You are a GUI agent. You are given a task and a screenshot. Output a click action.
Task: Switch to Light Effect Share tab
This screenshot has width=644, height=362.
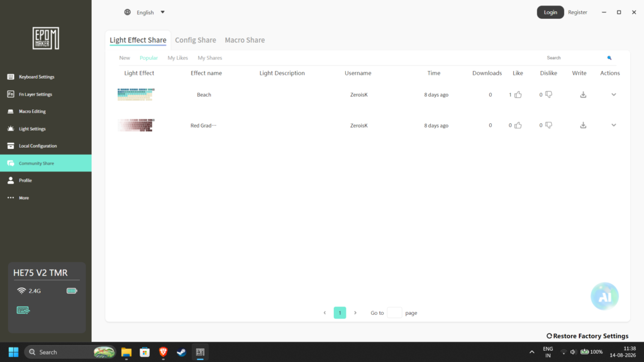pyautogui.click(x=138, y=40)
